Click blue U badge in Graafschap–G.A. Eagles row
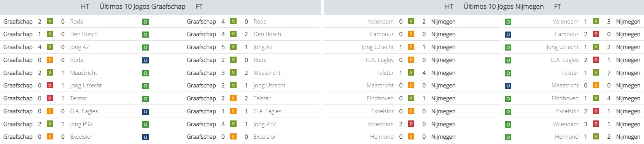This screenshot has height=144, width=644. [145, 112]
